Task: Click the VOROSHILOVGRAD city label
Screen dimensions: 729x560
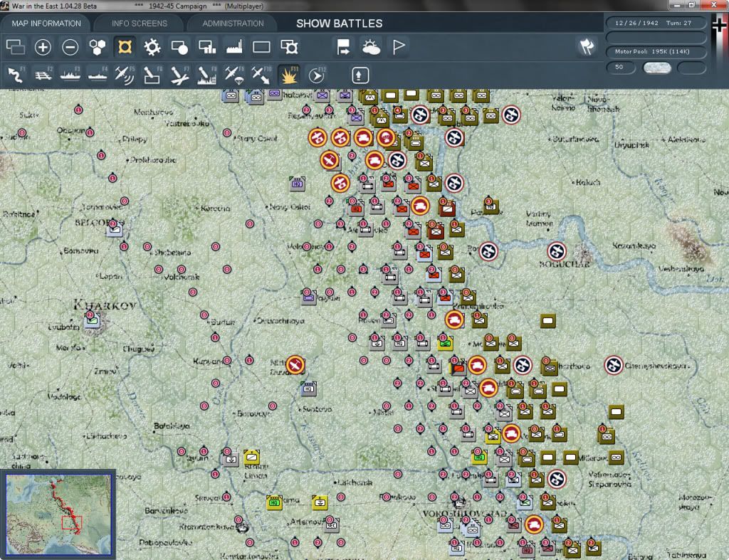Action: [x=464, y=514]
